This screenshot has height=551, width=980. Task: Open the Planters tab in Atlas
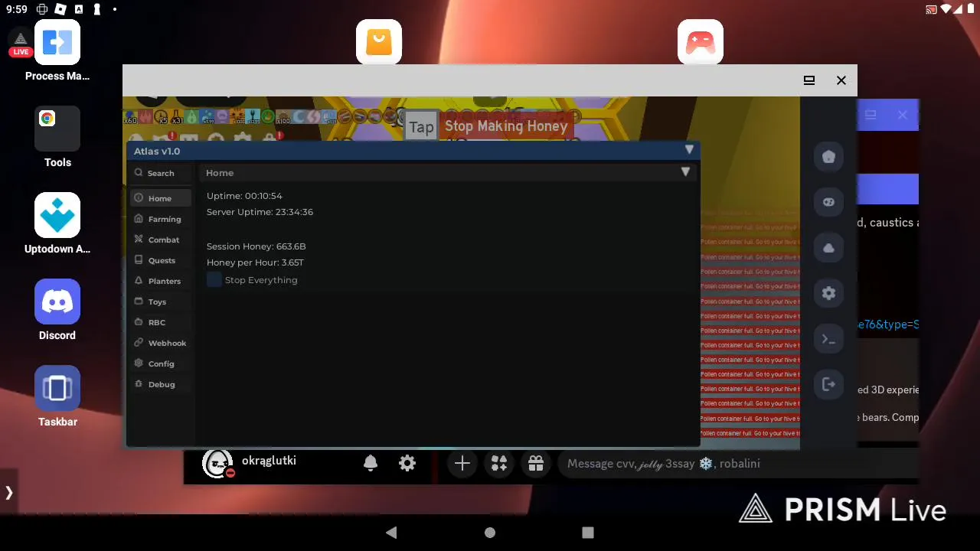tap(160, 281)
